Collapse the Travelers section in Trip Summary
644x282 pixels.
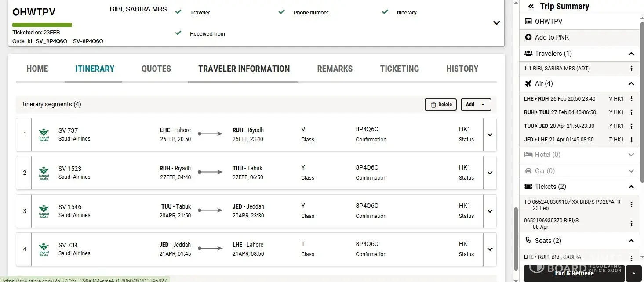coord(631,54)
